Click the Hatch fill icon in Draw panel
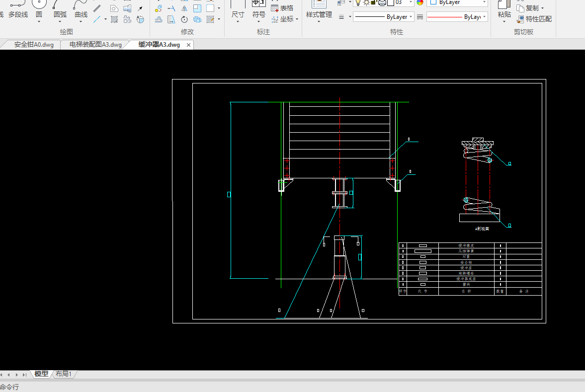This screenshot has height=392, width=585. (114, 19)
